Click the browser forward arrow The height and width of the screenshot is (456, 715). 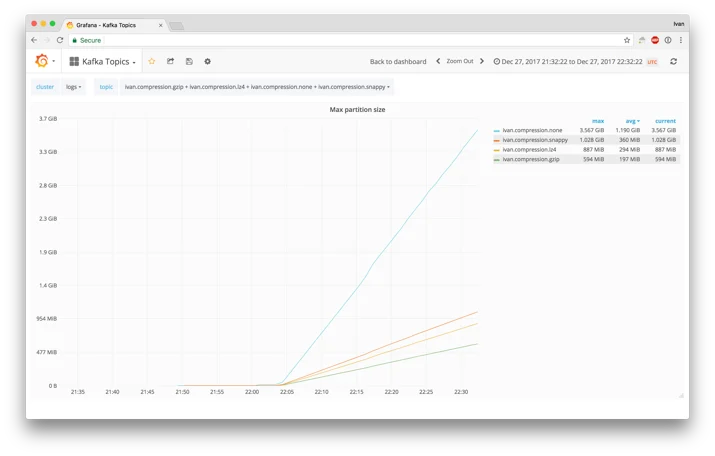[x=47, y=40]
